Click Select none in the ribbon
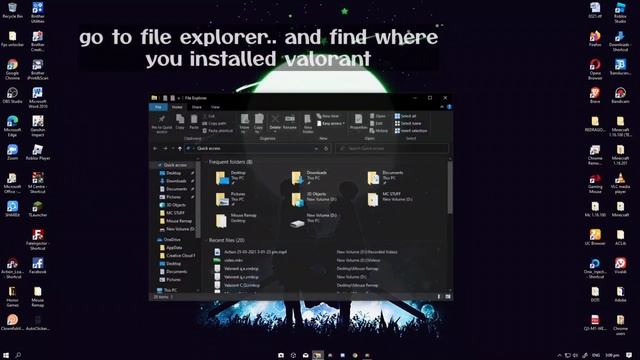This screenshot has width=640, height=360. click(x=408, y=123)
